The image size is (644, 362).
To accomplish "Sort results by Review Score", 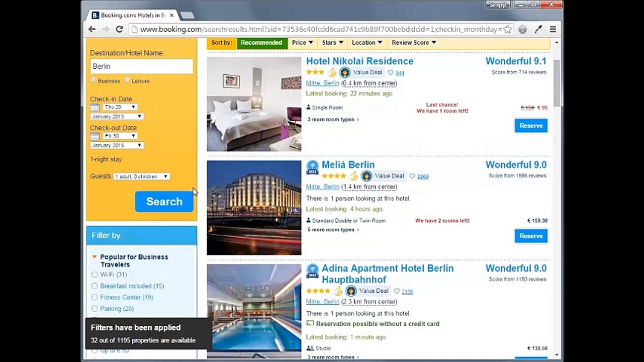I will (414, 43).
